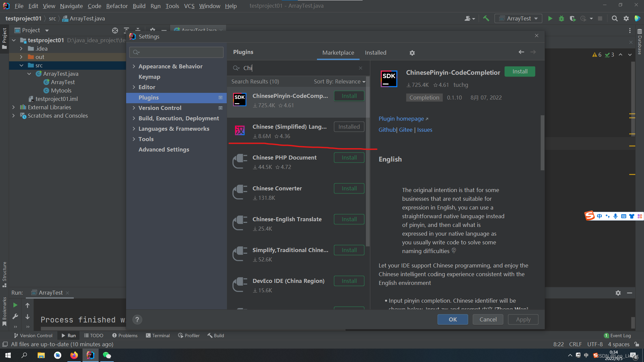This screenshot has height=362, width=644.
Task: Collapse the src folder node
Action: 21,65
